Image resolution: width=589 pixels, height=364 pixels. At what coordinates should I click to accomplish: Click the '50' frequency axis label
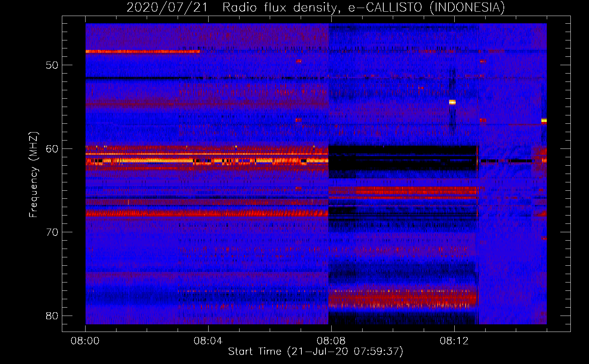52,65
